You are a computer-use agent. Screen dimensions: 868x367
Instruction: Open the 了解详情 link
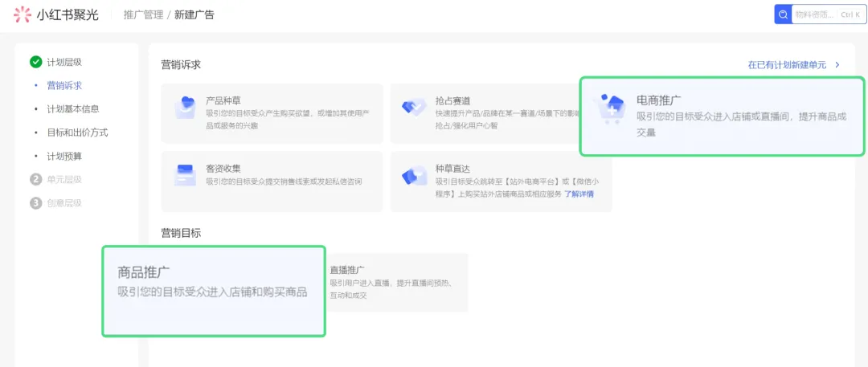(579, 194)
